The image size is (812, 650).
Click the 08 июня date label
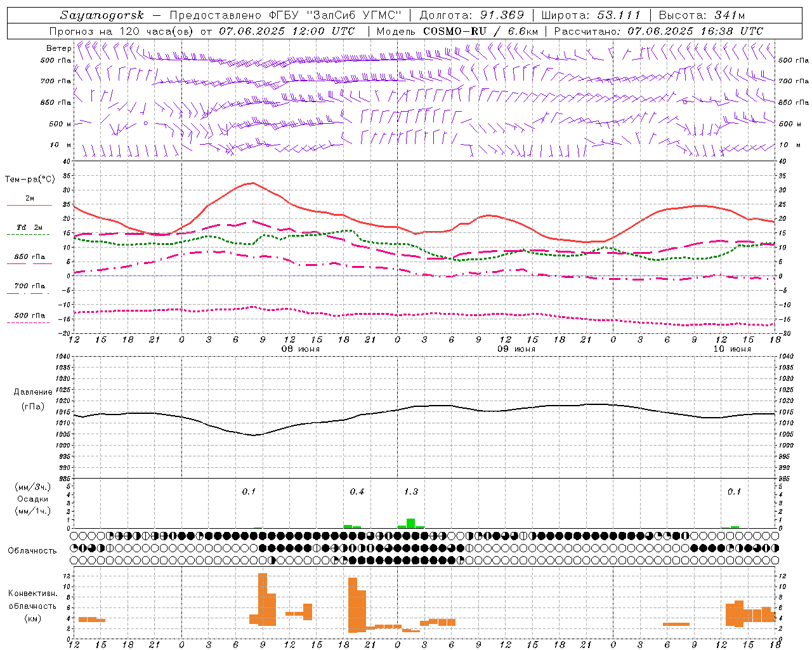[x=301, y=349]
